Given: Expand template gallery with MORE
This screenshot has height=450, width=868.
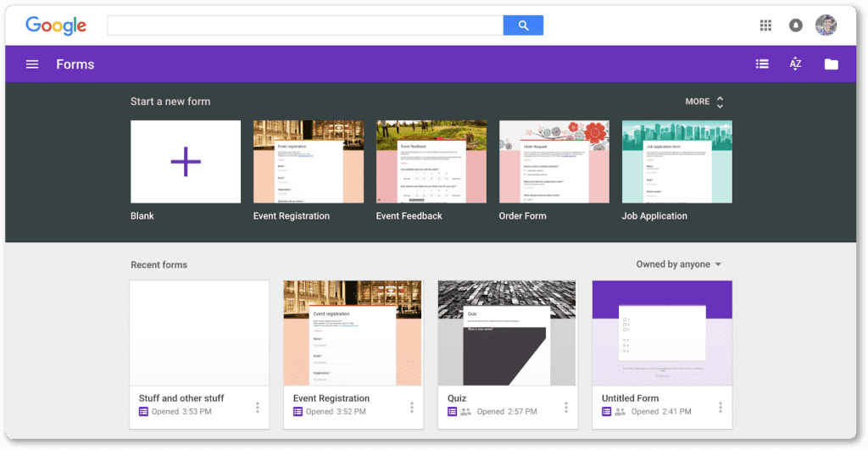Looking at the screenshot, I should coord(704,102).
